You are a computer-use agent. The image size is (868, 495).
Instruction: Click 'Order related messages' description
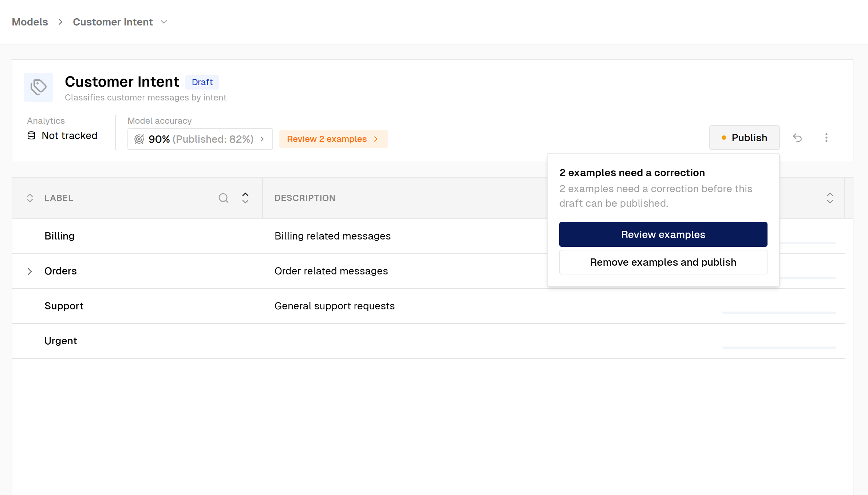[331, 271]
